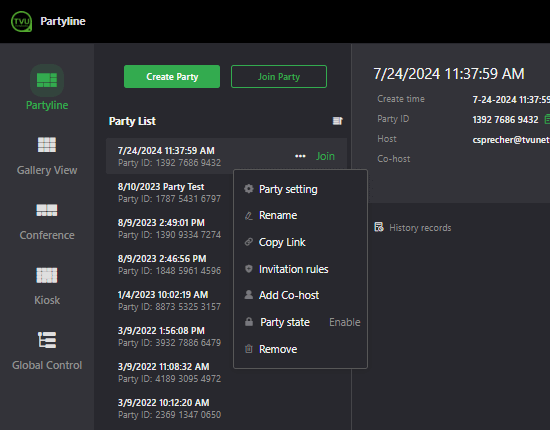Select party 3/9/2022 11:08:32 AM
Viewport: 550px width, 430px height.
[169, 372]
